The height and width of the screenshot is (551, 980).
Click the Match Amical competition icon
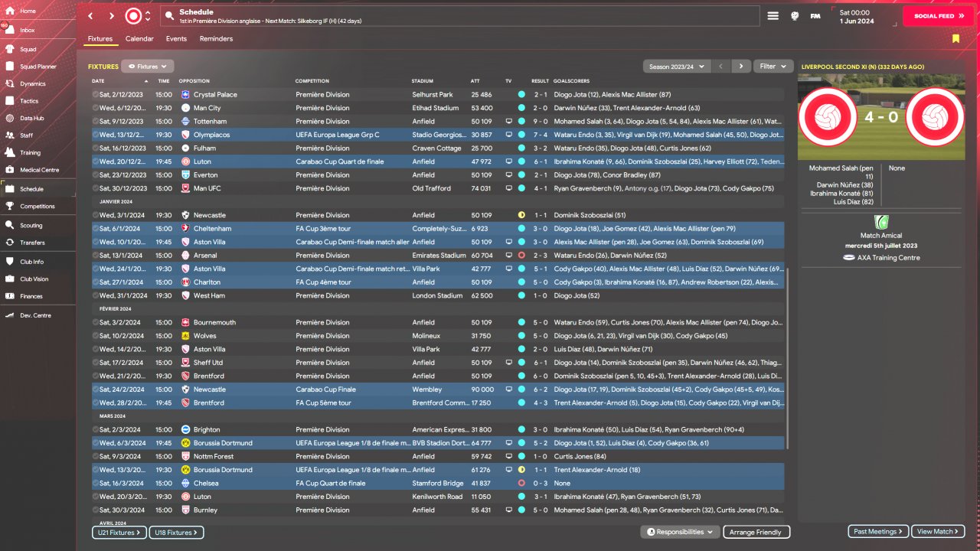882,222
